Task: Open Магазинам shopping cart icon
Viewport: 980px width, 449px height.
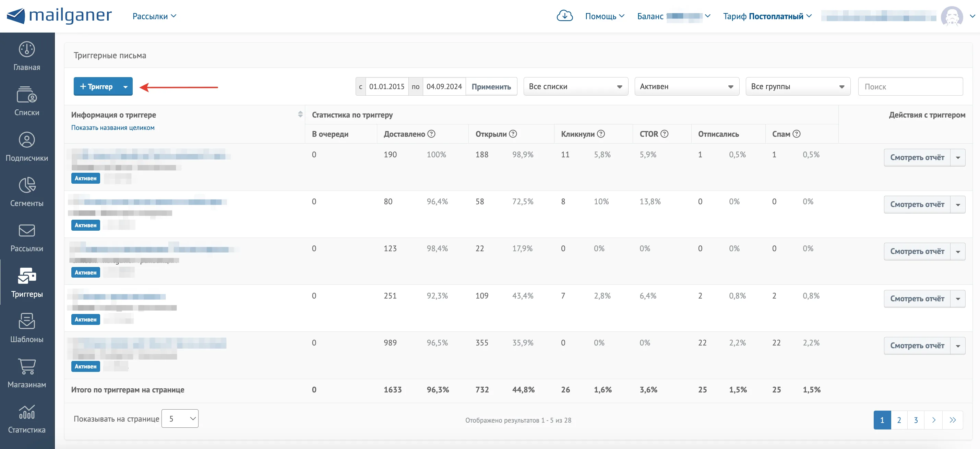Action: click(x=27, y=366)
